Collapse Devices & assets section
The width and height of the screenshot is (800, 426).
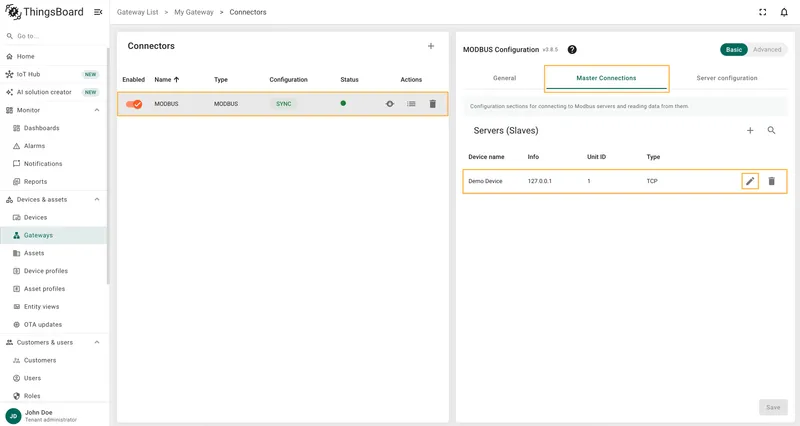point(97,199)
